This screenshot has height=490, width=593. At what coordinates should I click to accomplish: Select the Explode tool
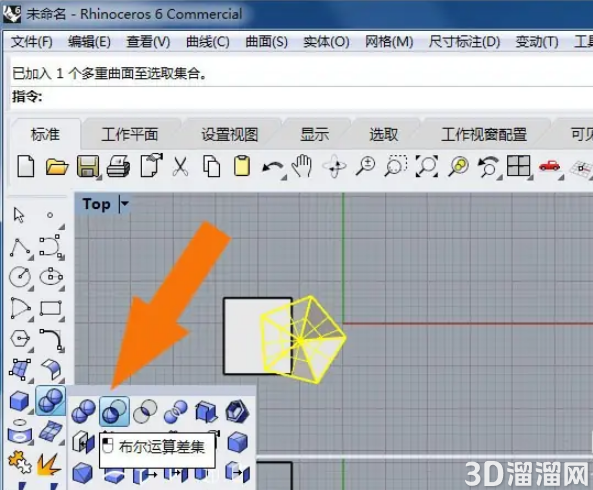49,464
